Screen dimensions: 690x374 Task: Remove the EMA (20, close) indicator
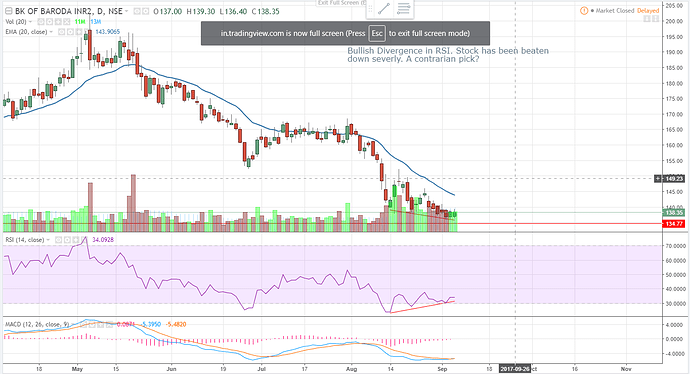click(87, 32)
